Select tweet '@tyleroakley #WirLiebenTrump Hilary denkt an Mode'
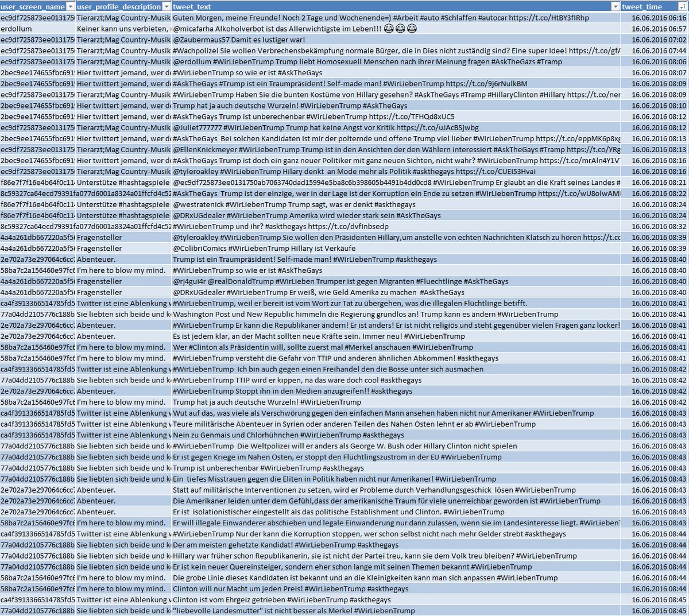This screenshot has height=616, width=689. click(396, 172)
